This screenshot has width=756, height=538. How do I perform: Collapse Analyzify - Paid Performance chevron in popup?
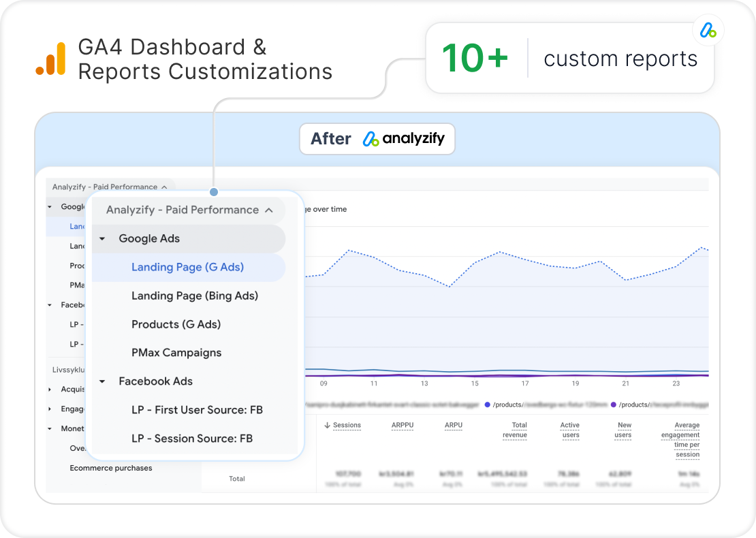point(269,210)
